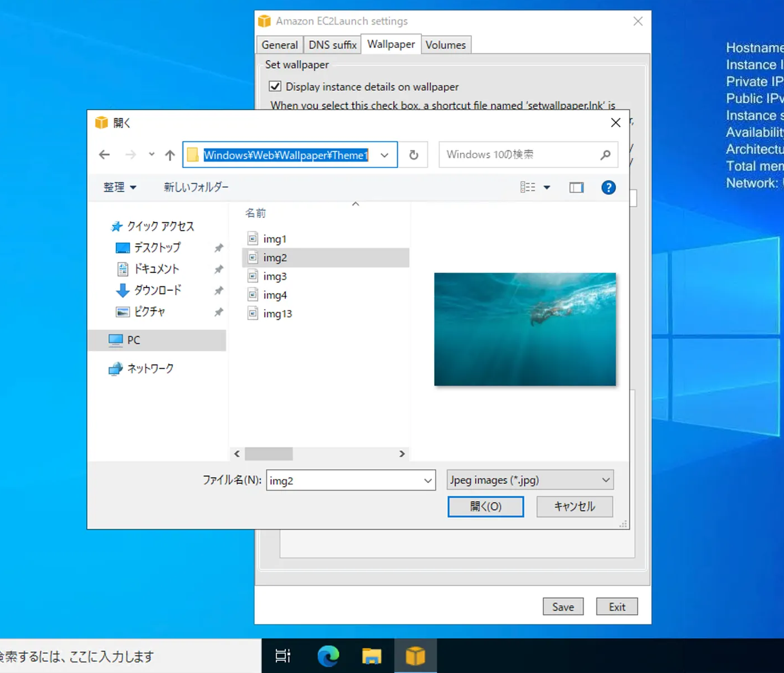Create a new folder with 新しいフォルダー
784x673 pixels.
click(196, 187)
